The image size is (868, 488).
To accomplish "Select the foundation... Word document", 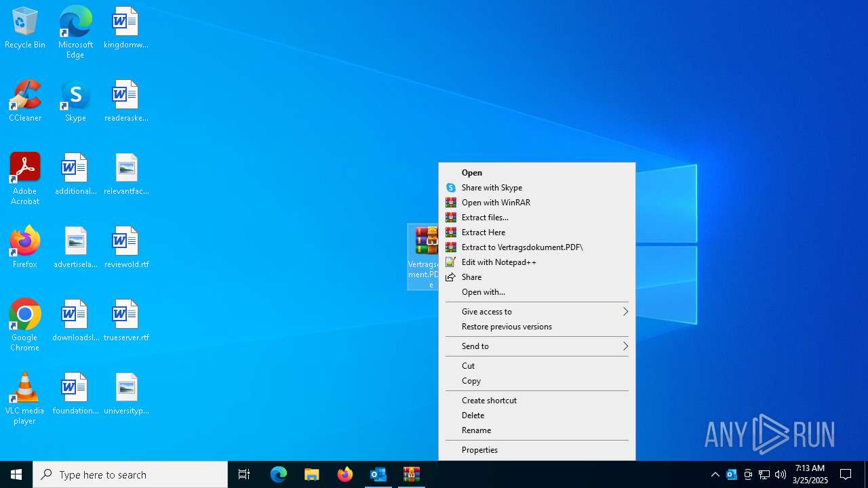I will 75,394.
